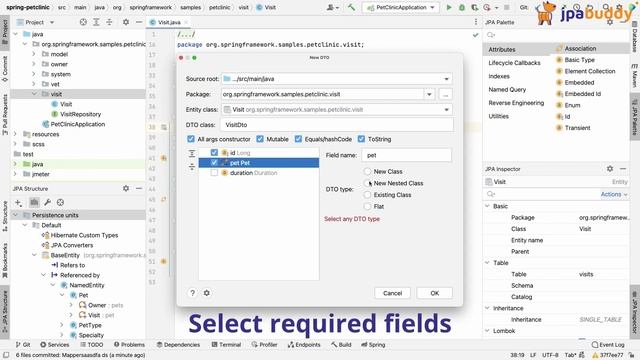Select Lifecycle Callbacks in JPA Palette
The width and height of the screenshot is (640, 360).
(x=514, y=63)
